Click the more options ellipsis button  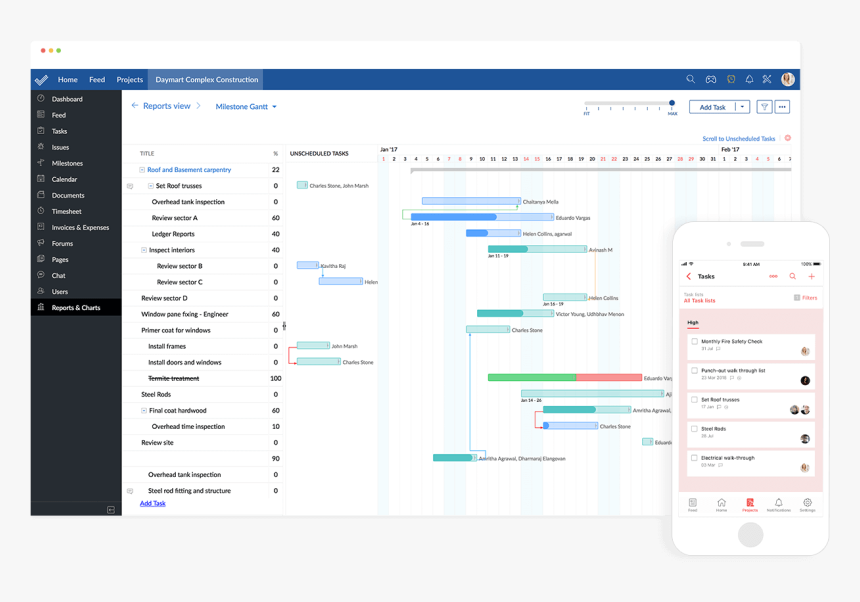[782, 107]
